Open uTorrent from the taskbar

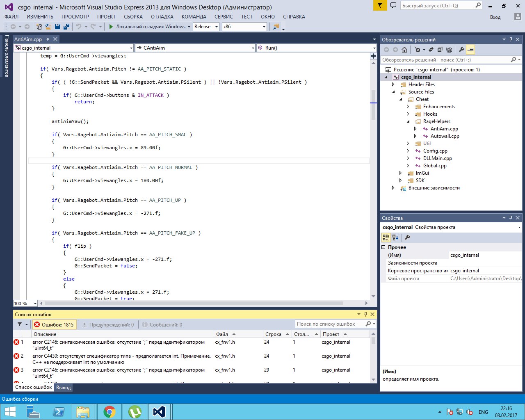click(x=135, y=412)
